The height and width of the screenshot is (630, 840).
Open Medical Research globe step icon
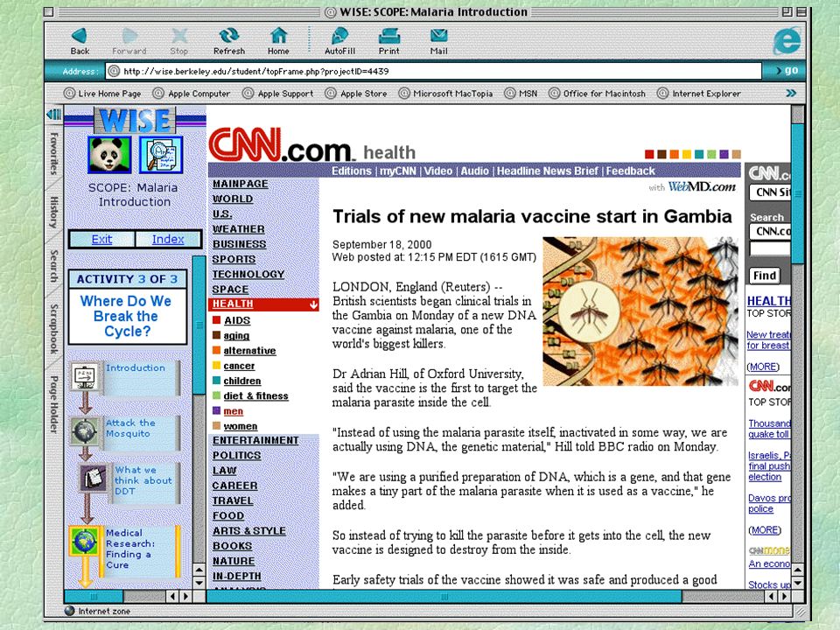[84, 541]
